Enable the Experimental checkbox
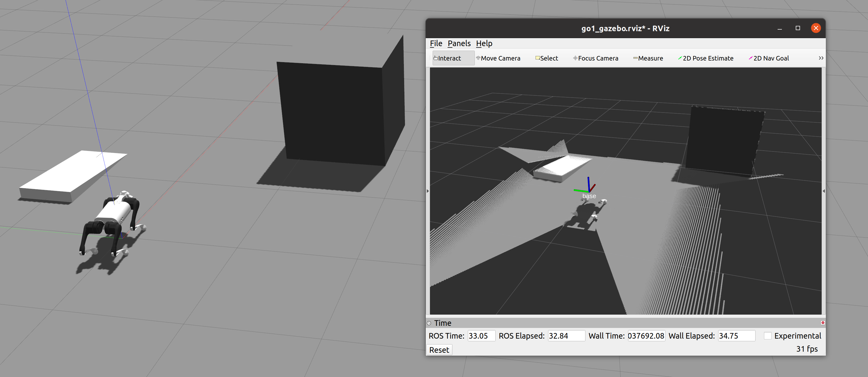Viewport: 868px width, 377px height. (767, 336)
